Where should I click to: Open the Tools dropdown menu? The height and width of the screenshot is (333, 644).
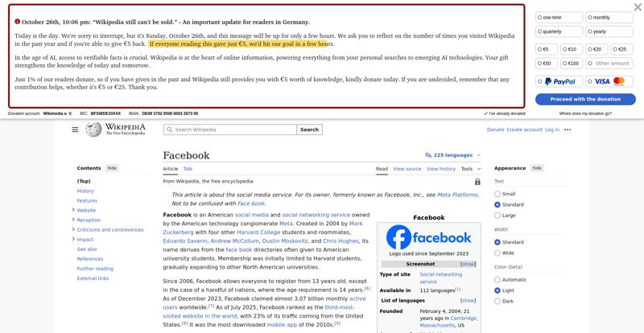point(469,169)
